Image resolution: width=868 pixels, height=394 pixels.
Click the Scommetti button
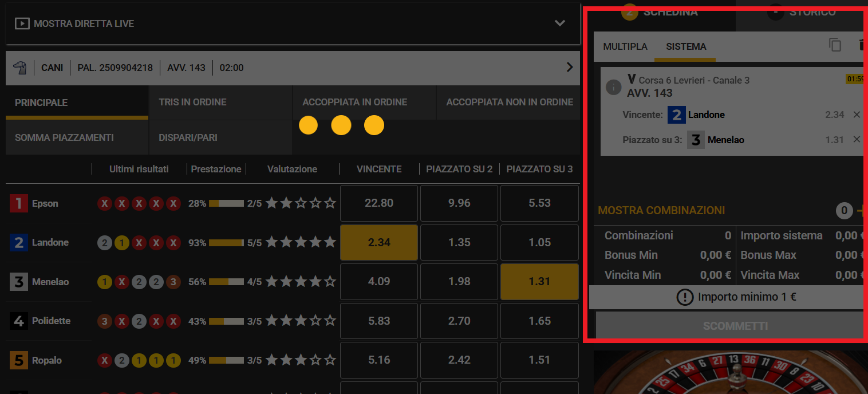coord(735,326)
